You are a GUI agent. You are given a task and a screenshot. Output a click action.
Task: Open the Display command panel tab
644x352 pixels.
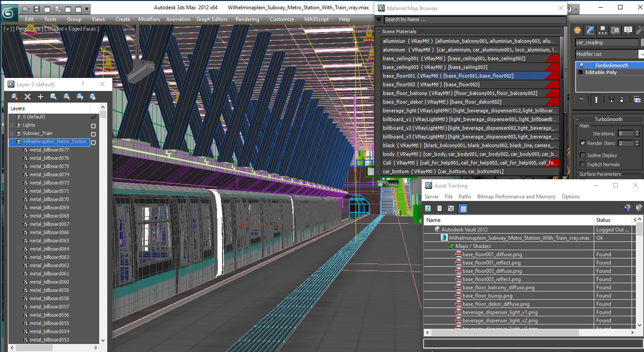tap(628, 31)
